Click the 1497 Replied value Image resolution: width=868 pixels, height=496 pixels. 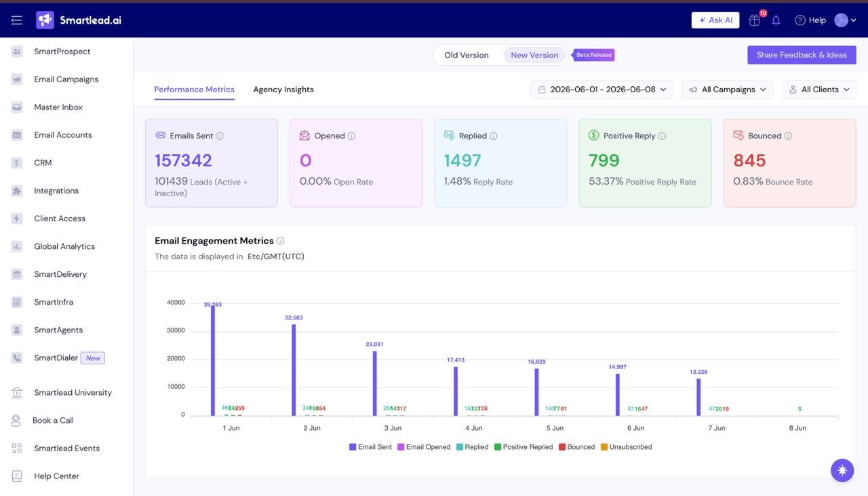pos(462,161)
